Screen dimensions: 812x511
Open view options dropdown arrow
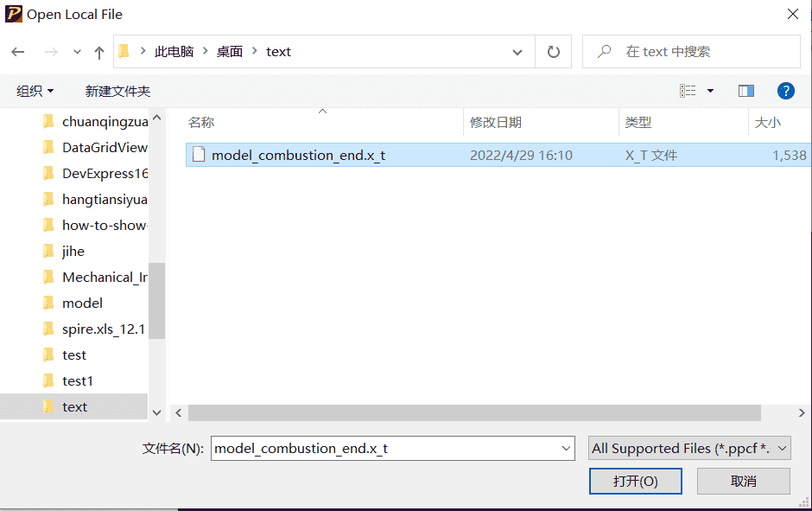[x=710, y=91]
